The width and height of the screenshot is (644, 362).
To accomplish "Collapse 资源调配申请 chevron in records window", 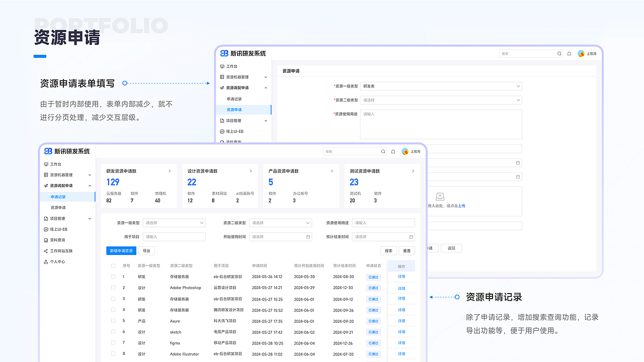I will pos(90,186).
